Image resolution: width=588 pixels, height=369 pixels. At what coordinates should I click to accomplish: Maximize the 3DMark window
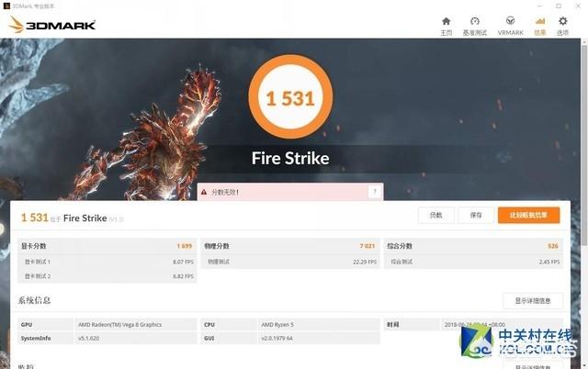[x=559, y=6]
